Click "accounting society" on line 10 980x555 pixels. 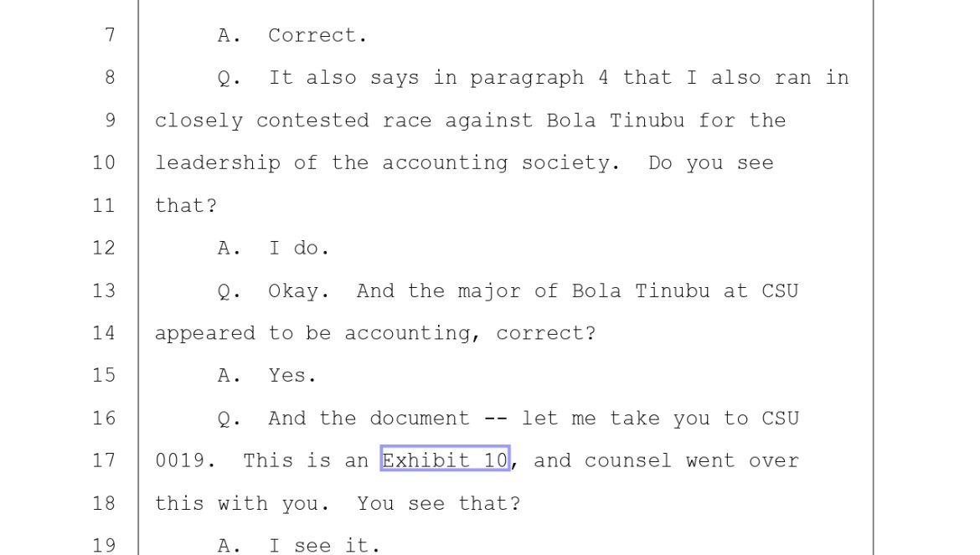coord(496,163)
